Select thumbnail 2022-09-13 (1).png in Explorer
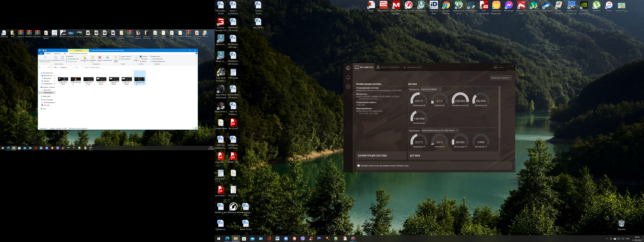 click(63, 81)
